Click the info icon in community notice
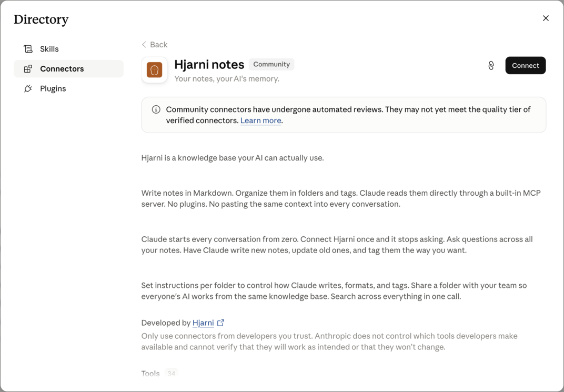564x392 pixels. pos(156,109)
